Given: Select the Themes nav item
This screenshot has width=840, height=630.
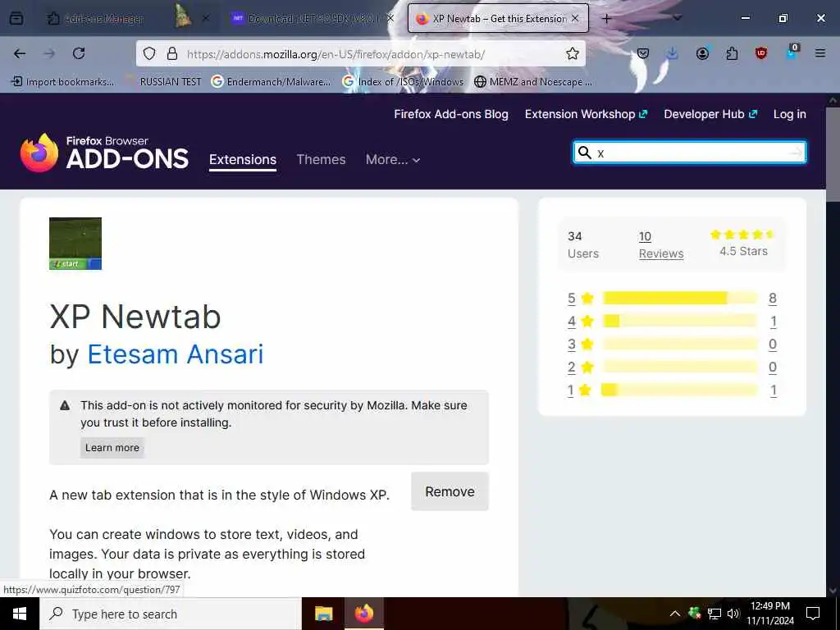Looking at the screenshot, I should (321, 160).
